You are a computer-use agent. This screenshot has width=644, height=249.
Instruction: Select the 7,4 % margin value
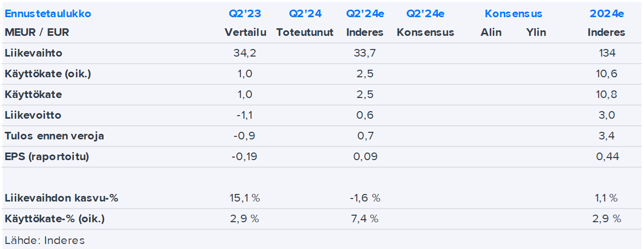point(365,219)
